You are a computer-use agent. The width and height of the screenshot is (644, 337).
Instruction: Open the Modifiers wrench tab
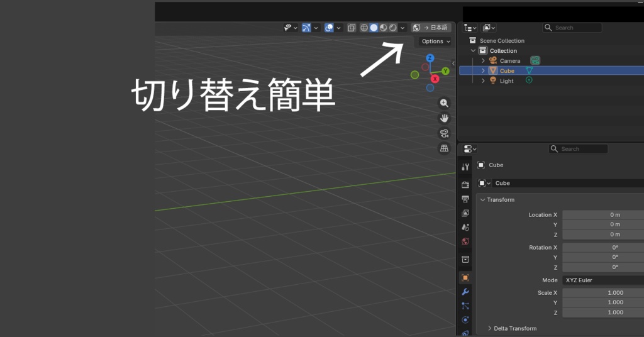coord(465,292)
